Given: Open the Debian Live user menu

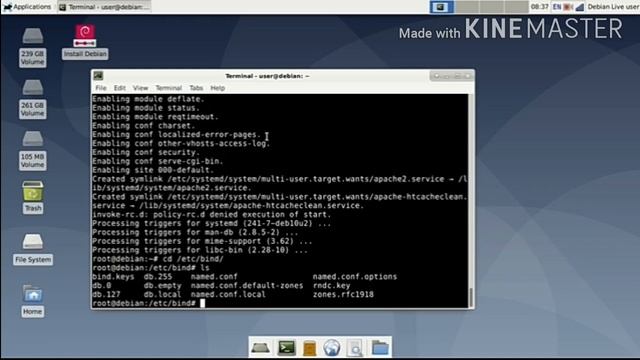Looking at the screenshot, I should (x=613, y=7).
